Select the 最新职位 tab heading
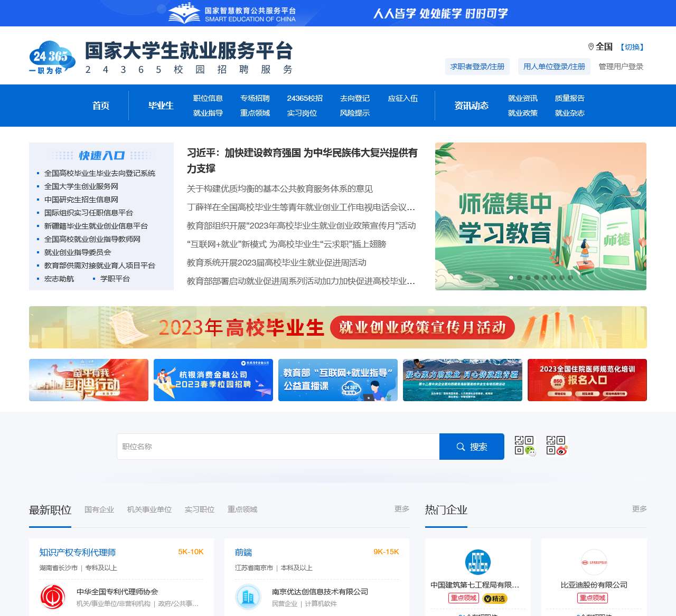676x616 pixels. click(x=50, y=510)
